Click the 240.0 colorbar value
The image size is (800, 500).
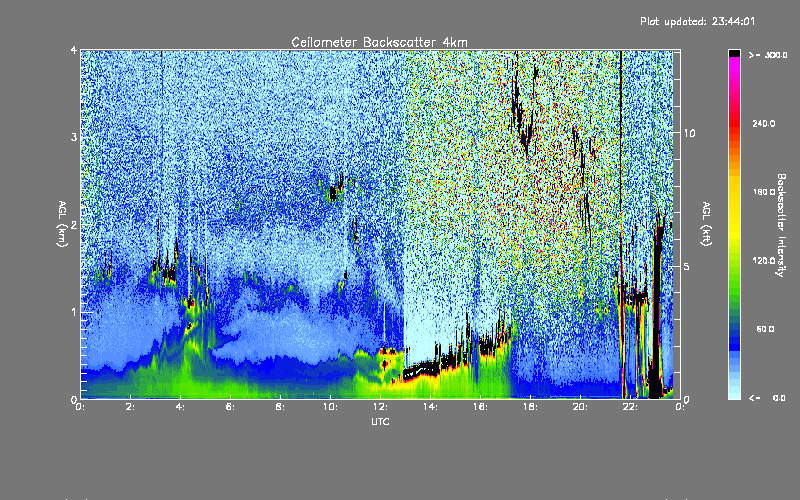coord(764,123)
